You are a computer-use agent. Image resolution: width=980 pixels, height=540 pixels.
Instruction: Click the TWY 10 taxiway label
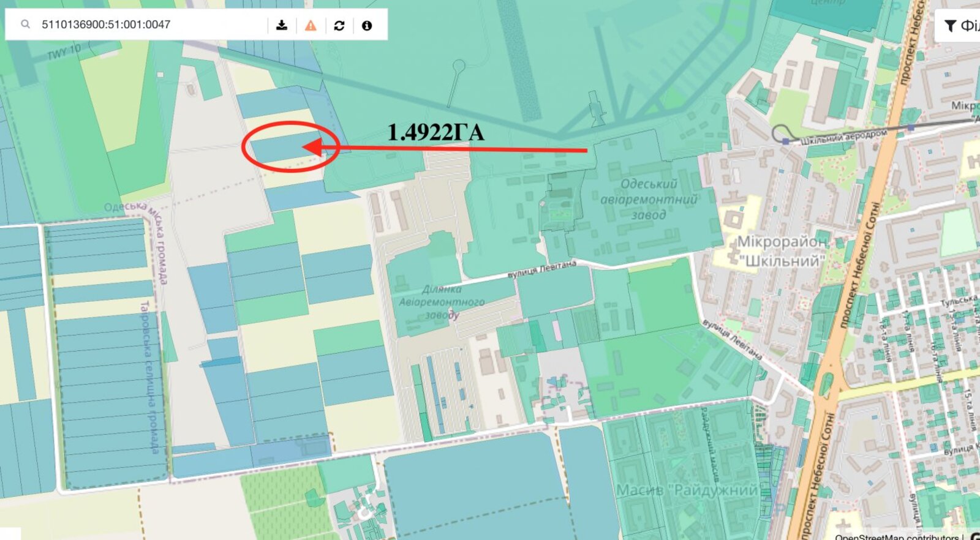coord(64,53)
